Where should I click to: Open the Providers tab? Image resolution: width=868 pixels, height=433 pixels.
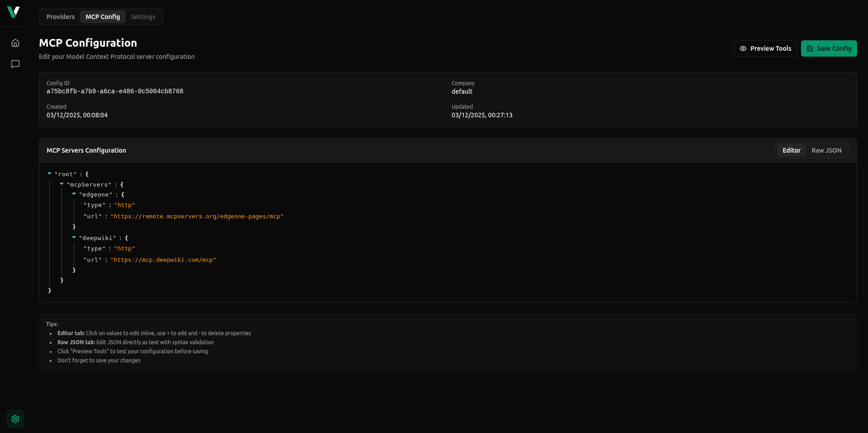tap(60, 16)
